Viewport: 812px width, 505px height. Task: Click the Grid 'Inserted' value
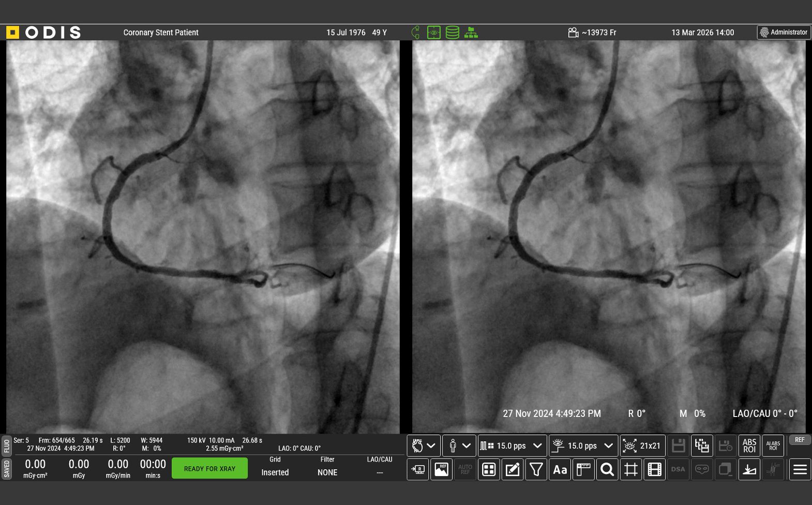click(x=275, y=472)
